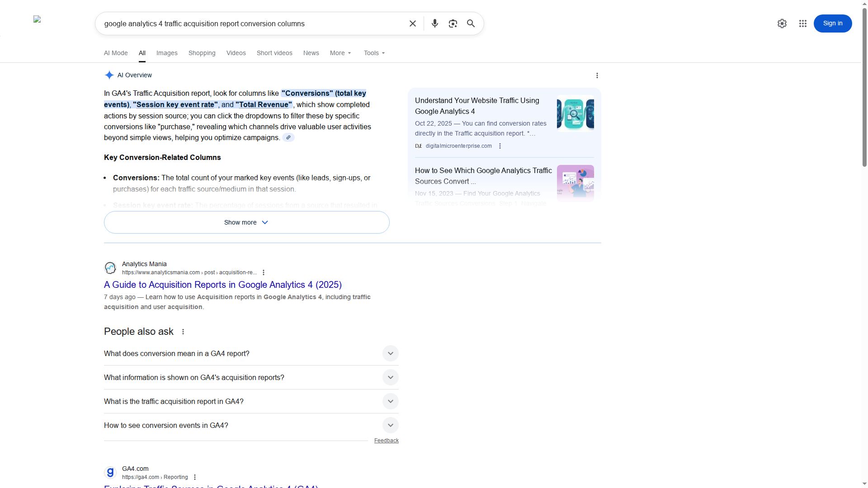The image size is (868, 488).
Task: Open the More search categories dropdown
Action: pos(340,53)
